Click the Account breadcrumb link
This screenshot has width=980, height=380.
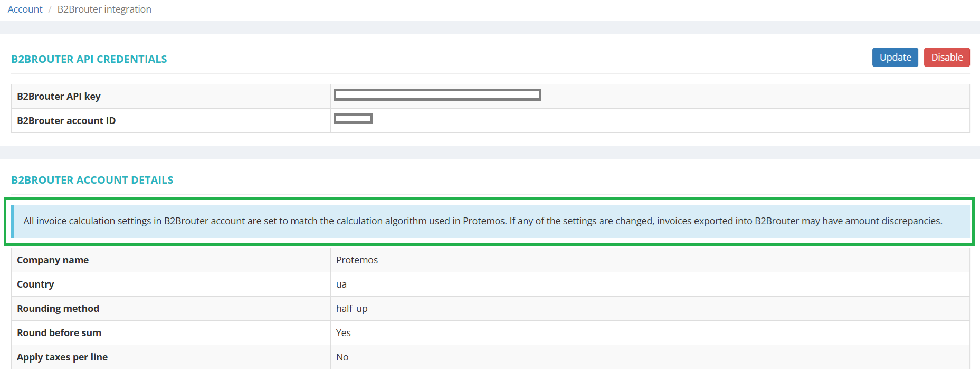click(25, 9)
